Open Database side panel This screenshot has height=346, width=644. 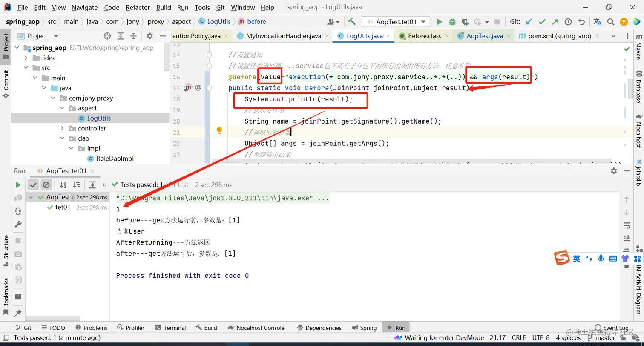638,87
